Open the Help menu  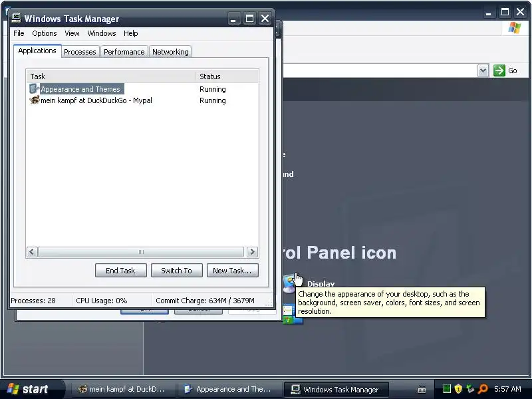[x=130, y=33]
